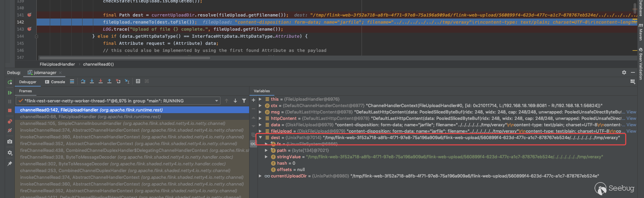Click View link for msg variable
The width and height of the screenshot is (644, 198).
tap(631, 112)
